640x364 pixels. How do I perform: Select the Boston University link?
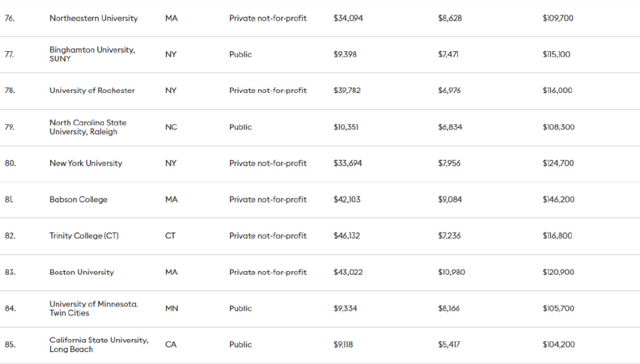tap(81, 272)
